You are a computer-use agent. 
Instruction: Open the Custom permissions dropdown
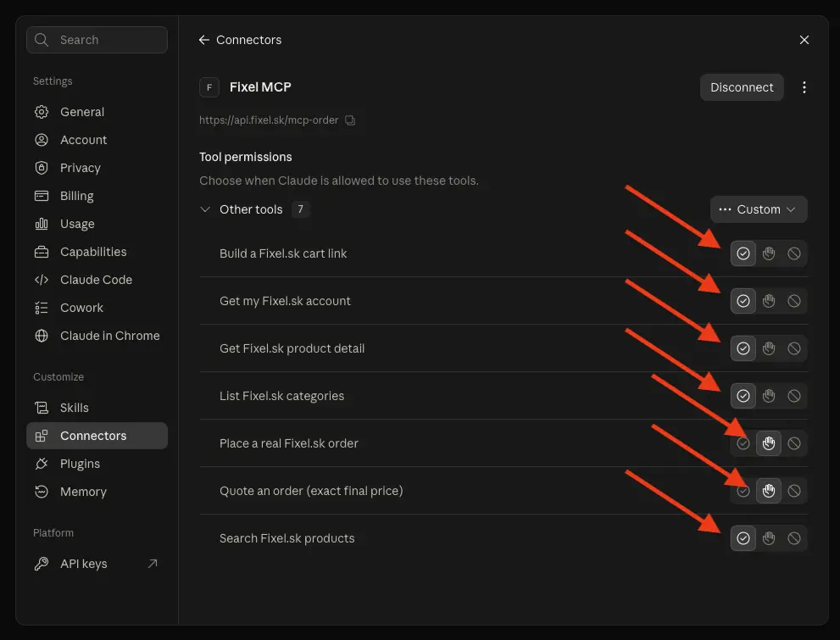coord(759,209)
